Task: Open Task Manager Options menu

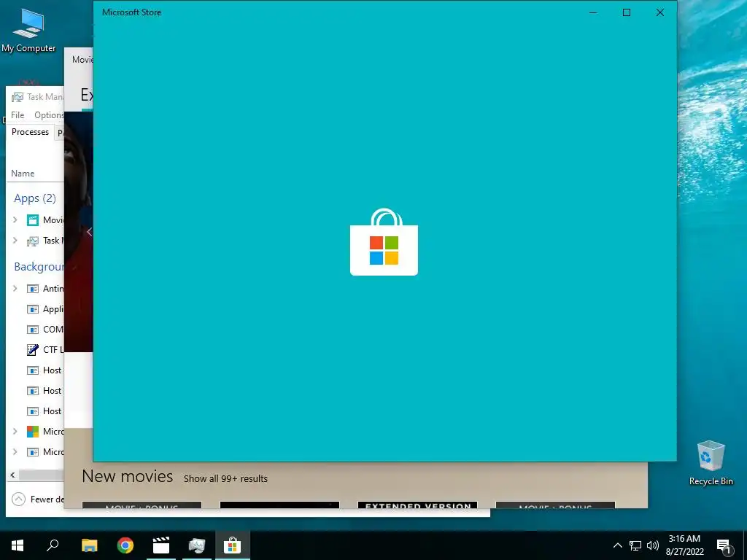Action: 49,115
